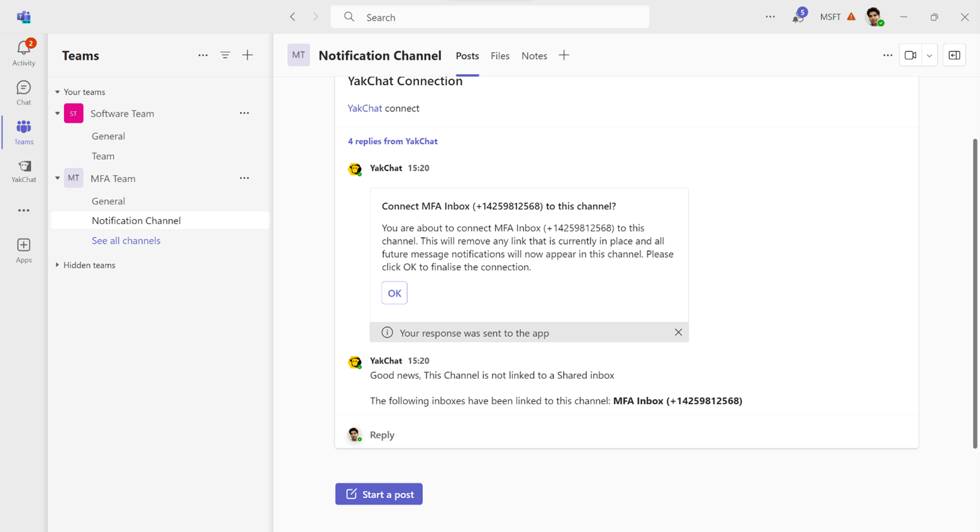Open the Chat section
The height and width of the screenshot is (532, 980).
[24, 92]
